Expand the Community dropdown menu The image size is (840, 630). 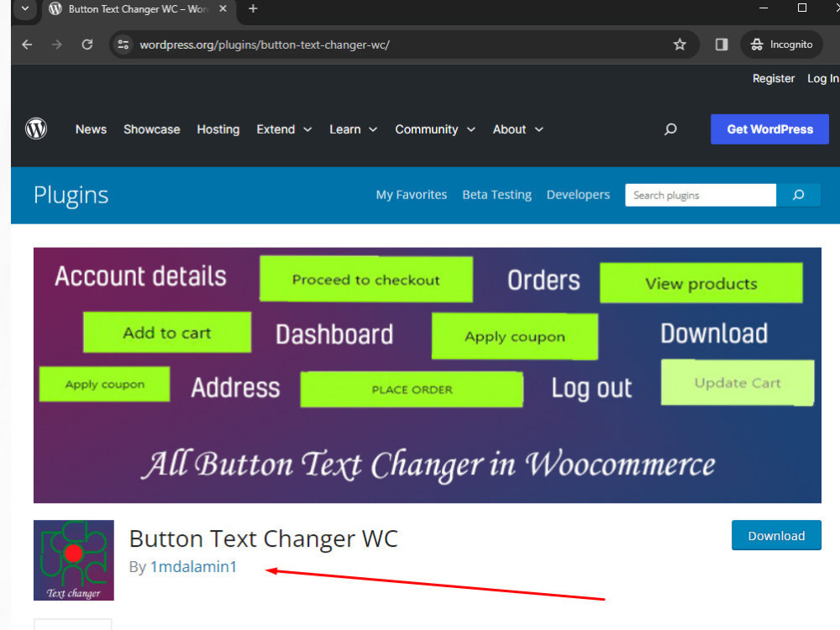pos(435,129)
